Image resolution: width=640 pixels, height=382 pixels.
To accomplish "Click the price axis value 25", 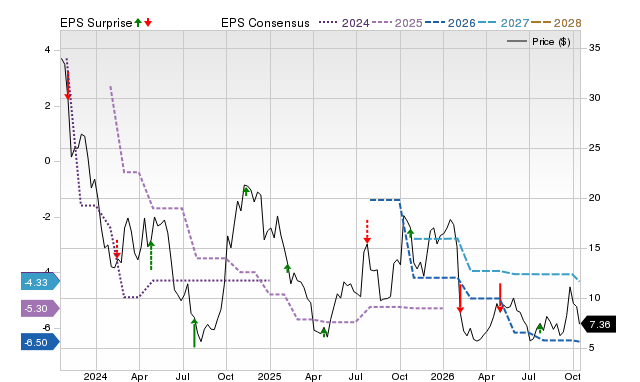I will (595, 148).
